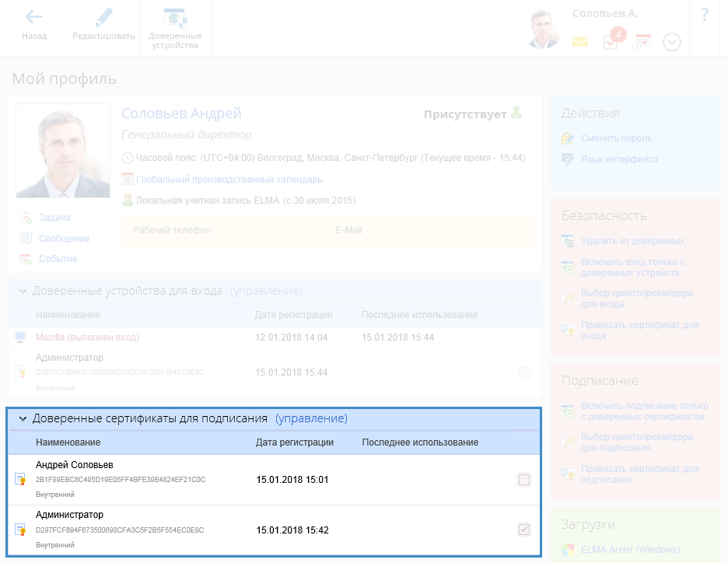Image resolution: width=728 pixels, height=563 pixels.
Task: Open Глобальный производственный календарь link
Action: coord(229,180)
